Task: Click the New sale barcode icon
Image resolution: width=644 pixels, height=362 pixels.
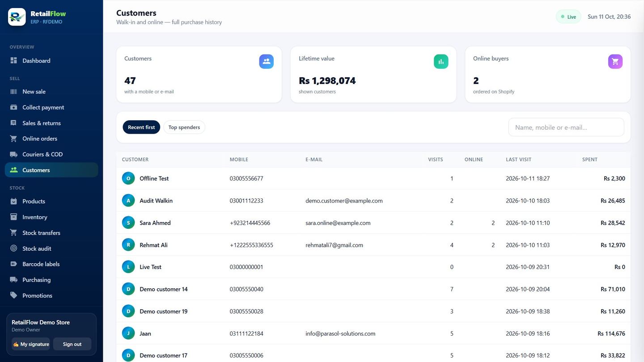Action: click(14, 91)
